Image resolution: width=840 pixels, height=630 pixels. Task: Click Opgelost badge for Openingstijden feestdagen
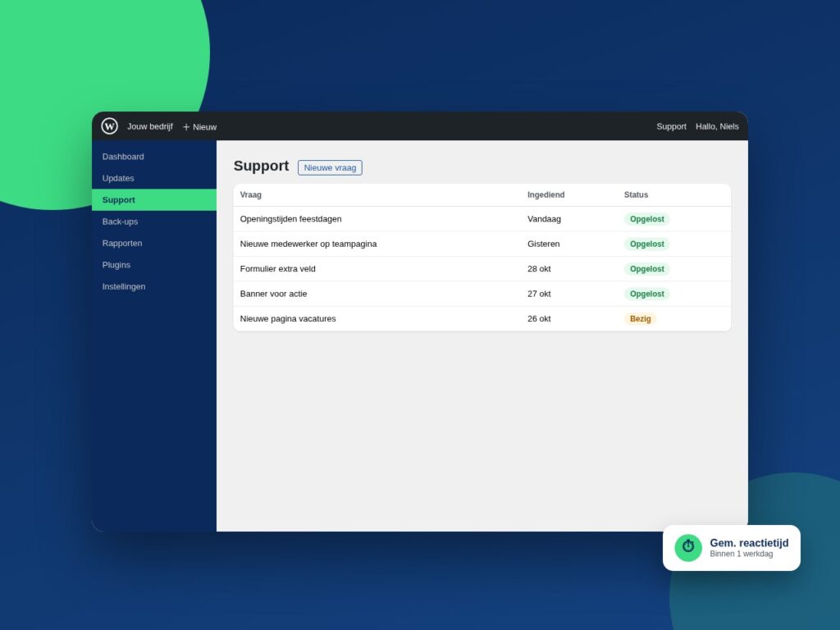pos(646,219)
